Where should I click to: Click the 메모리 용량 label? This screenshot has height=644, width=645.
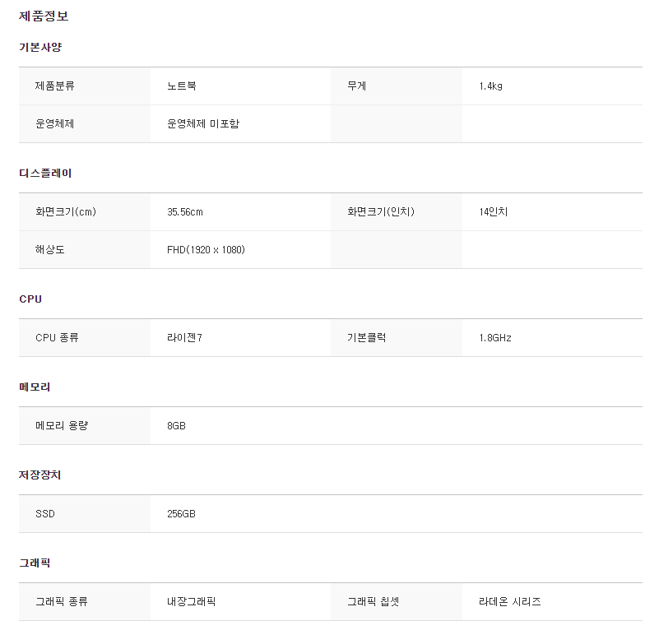click(62, 426)
